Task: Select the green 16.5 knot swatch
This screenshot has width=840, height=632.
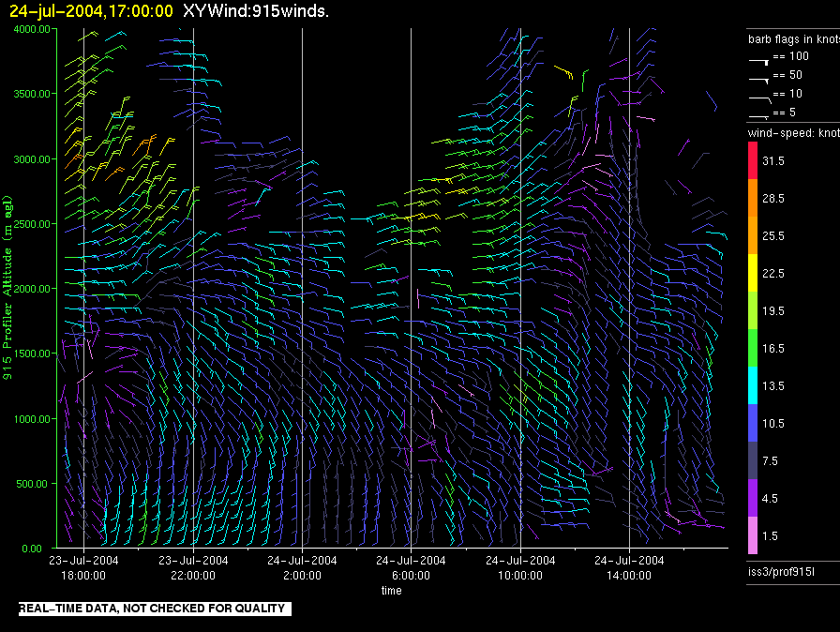Action: 753,348
